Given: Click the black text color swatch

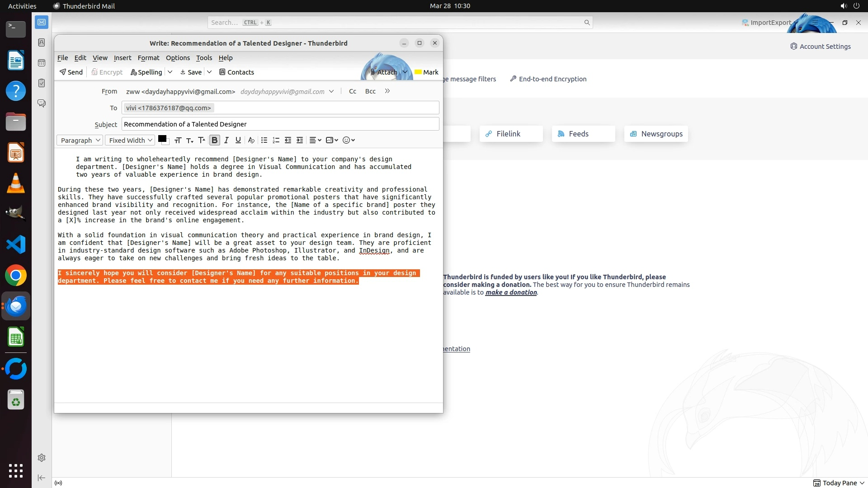Looking at the screenshot, I should (162, 139).
